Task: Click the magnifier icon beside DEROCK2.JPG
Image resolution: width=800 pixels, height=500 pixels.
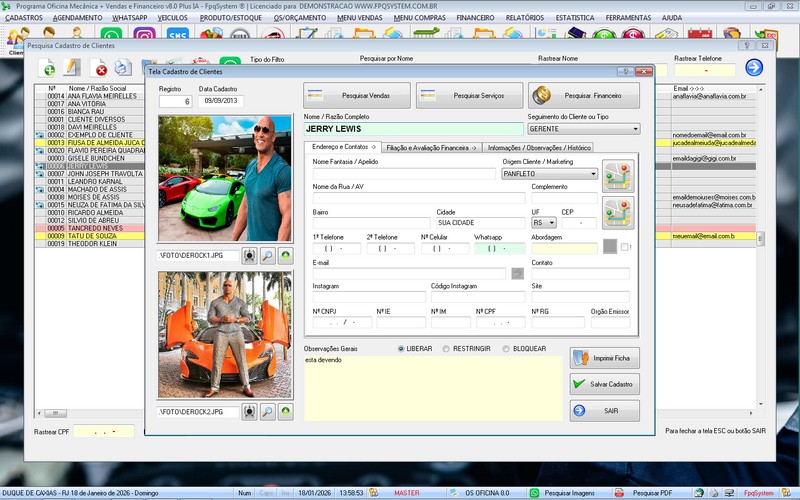Action: click(268, 411)
